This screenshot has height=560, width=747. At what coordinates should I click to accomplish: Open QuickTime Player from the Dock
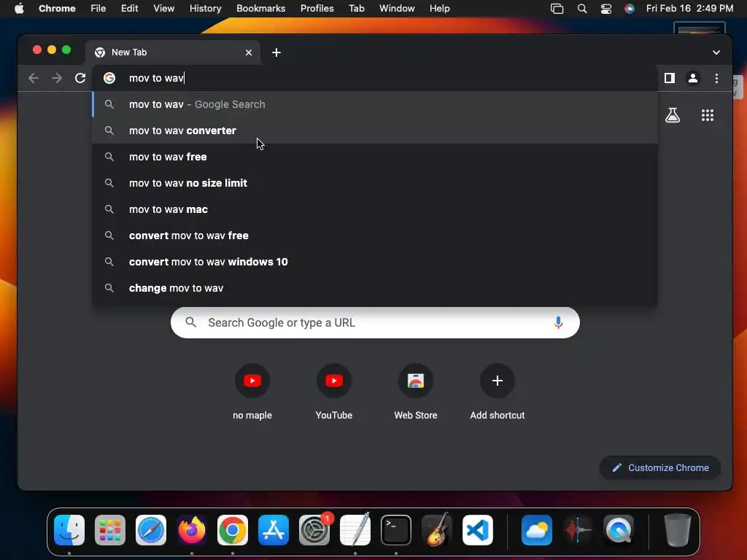pos(619,530)
